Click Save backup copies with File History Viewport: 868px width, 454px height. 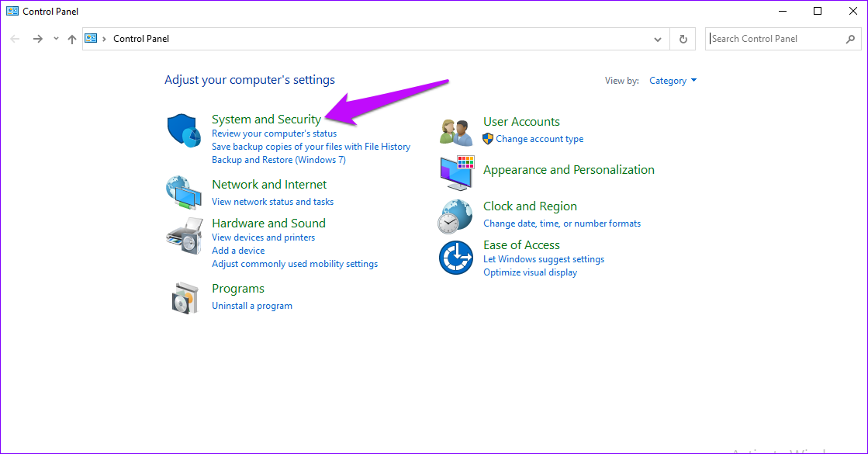point(311,147)
